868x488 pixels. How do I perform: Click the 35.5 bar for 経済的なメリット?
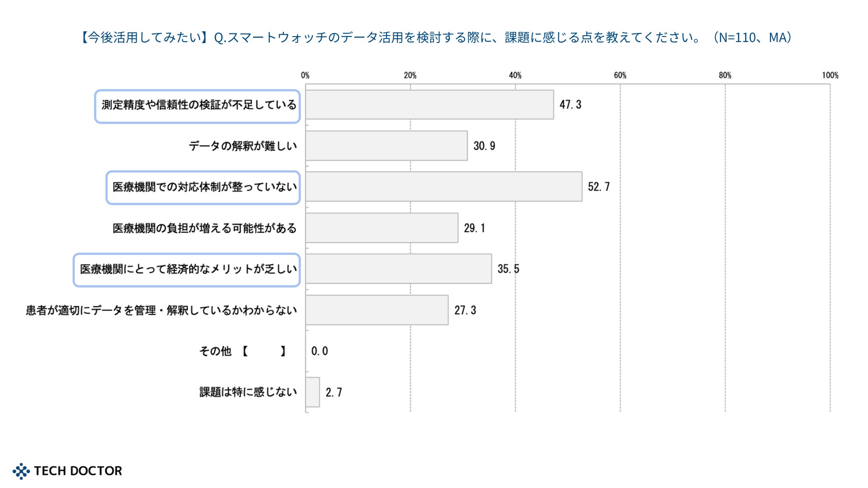coord(398,269)
